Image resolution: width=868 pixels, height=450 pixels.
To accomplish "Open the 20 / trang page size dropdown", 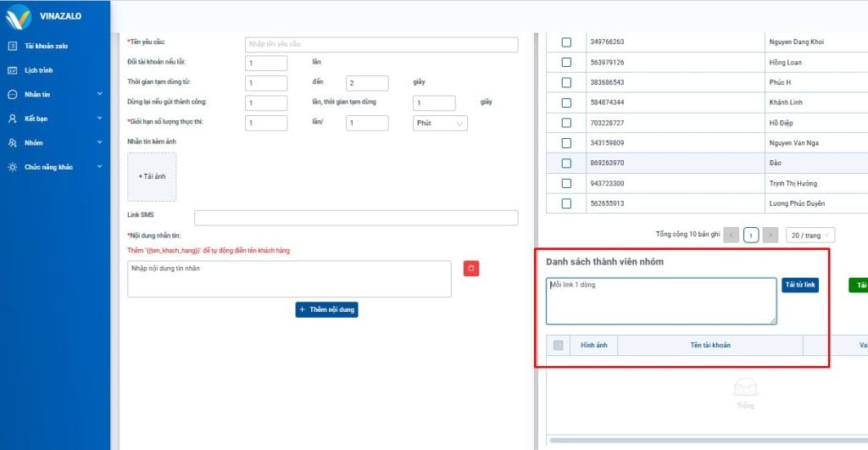I will pyautogui.click(x=810, y=235).
